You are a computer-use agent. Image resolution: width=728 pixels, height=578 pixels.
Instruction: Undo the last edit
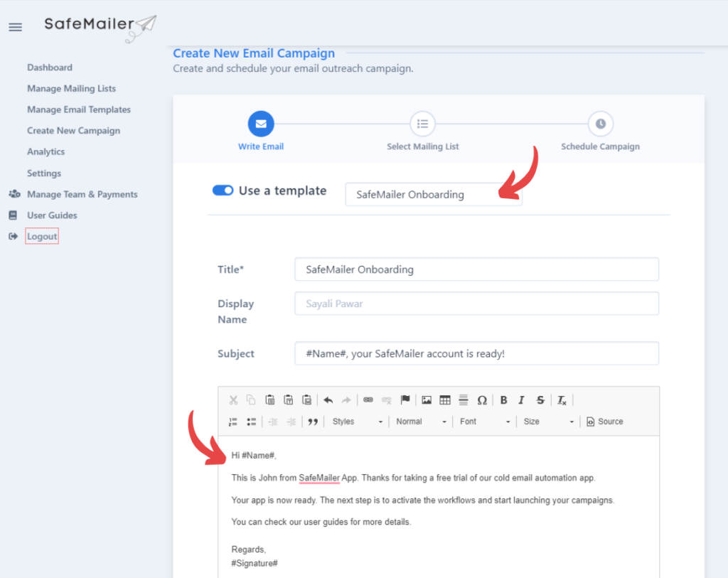click(328, 400)
